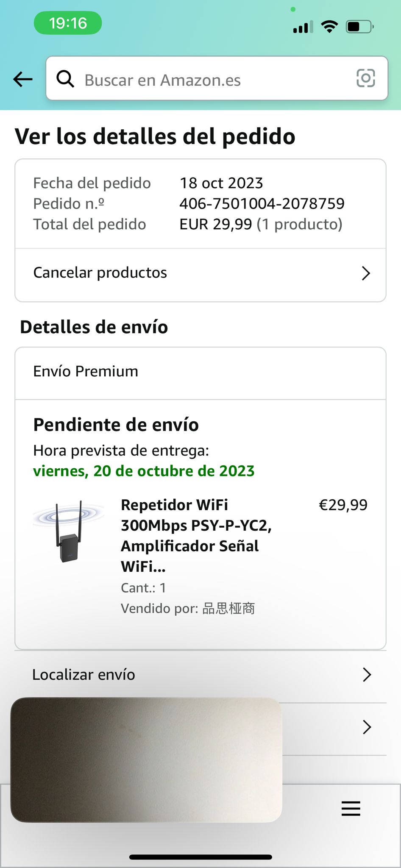This screenshot has height=868, width=401.
Task: Open the camera scan icon
Action: tap(365, 78)
